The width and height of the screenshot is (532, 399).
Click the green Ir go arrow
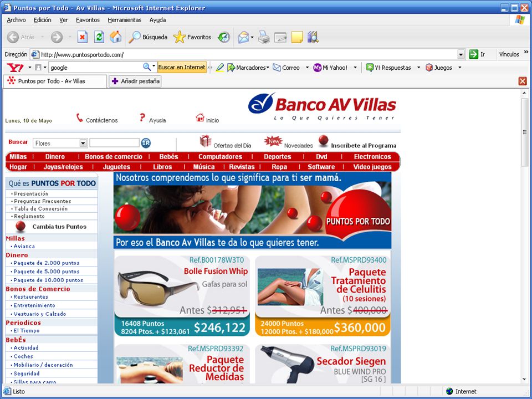(473, 54)
